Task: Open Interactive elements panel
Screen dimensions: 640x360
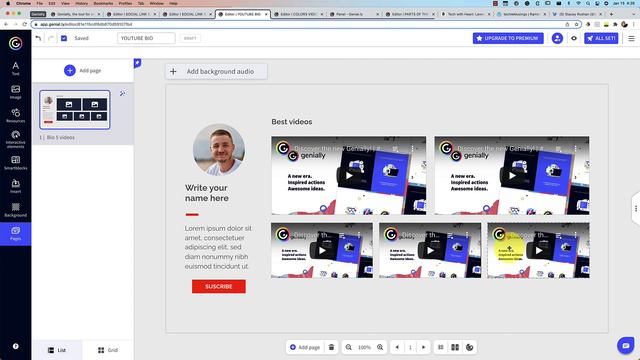Action: click(x=16, y=139)
